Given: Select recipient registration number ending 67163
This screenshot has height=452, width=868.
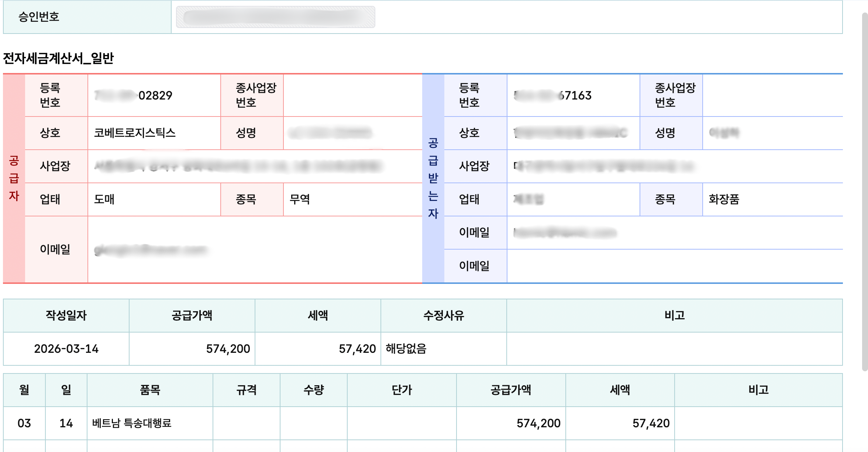Looking at the screenshot, I should coord(552,95).
